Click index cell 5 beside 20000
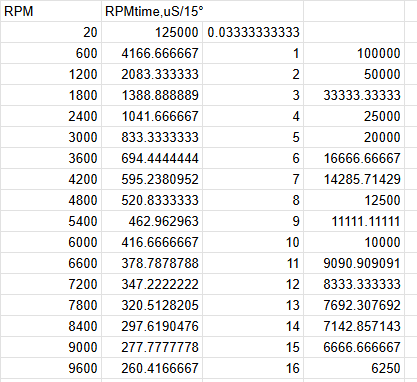 coord(253,137)
